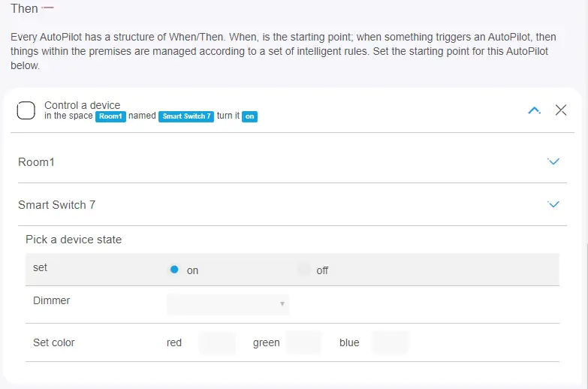Select the off radio button
The width and height of the screenshot is (588, 389).
click(303, 270)
